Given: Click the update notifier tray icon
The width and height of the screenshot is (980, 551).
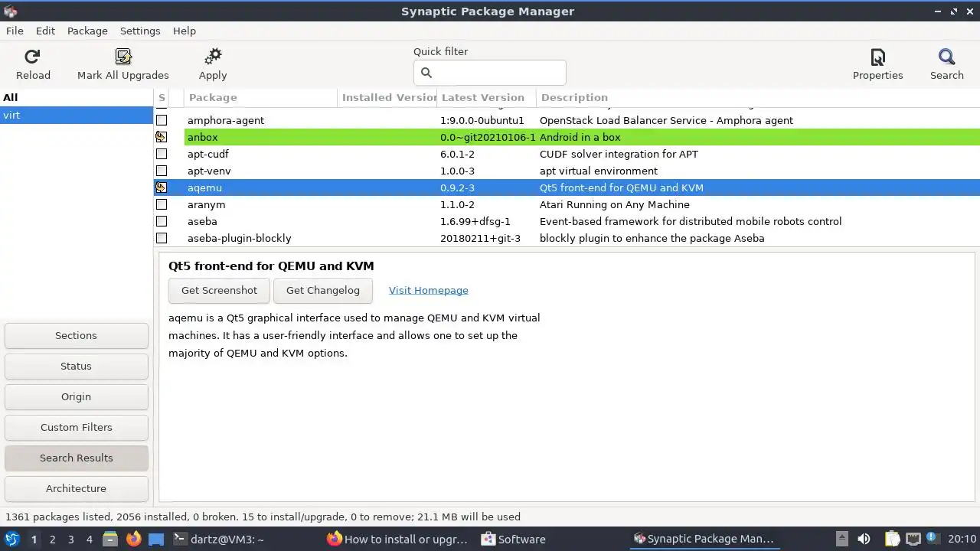Looking at the screenshot, I should 933,539.
